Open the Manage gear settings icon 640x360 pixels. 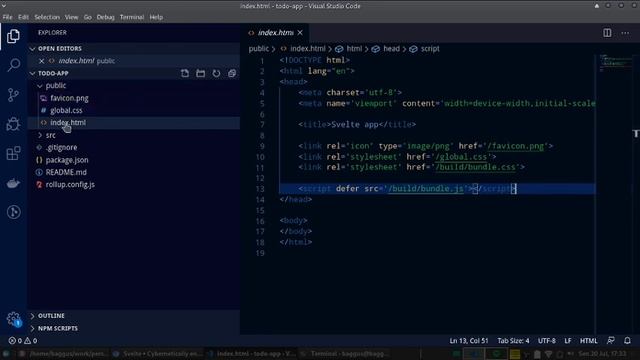click(x=13, y=318)
